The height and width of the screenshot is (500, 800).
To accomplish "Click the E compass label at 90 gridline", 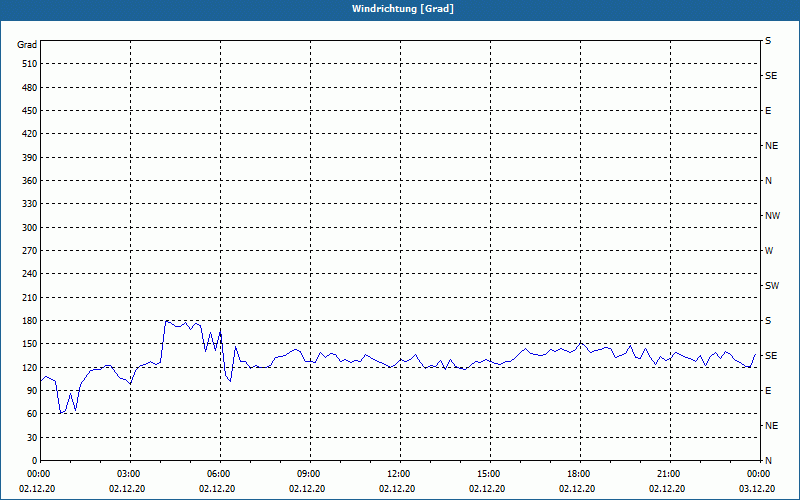I will click(x=768, y=391).
